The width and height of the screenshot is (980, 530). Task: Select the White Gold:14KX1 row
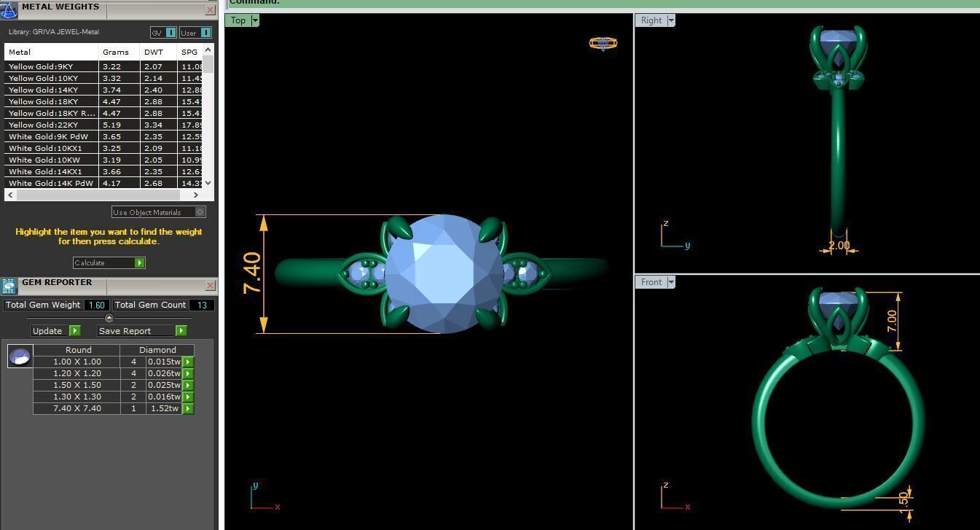103,171
